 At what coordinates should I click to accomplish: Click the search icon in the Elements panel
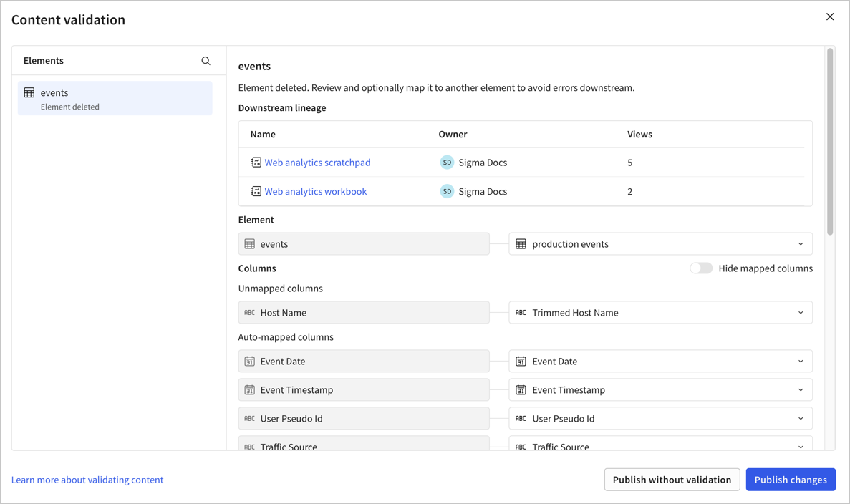tap(206, 61)
